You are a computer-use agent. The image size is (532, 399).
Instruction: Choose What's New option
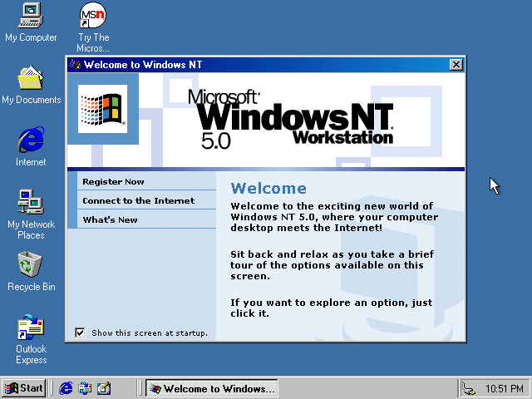[146, 219]
